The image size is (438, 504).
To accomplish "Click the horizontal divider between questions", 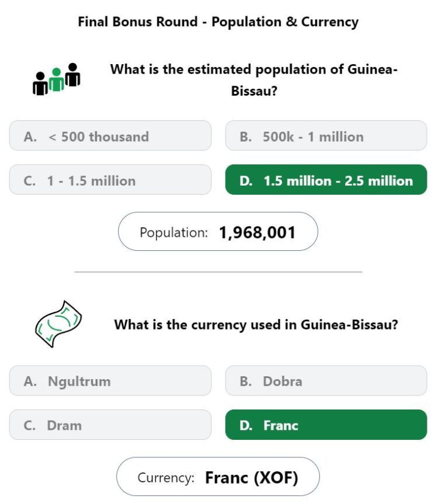I will 218,272.
